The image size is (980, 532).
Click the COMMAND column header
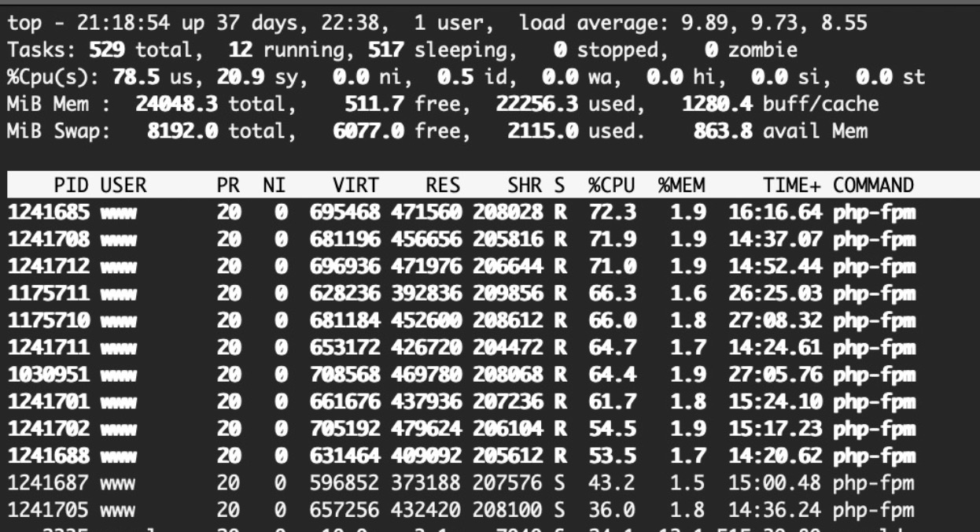click(873, 186)
